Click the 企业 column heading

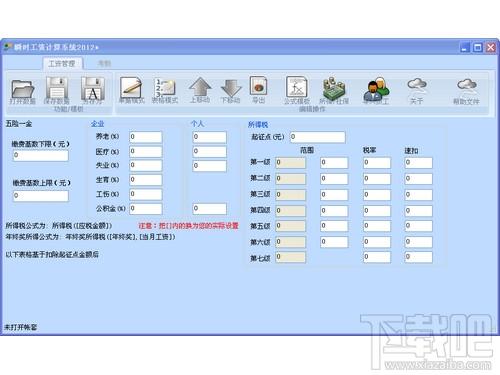[x=97, y=124]
